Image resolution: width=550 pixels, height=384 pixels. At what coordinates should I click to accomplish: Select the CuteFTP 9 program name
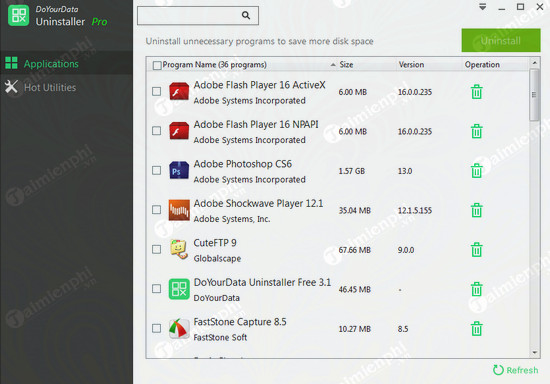(x=215, y=243)
